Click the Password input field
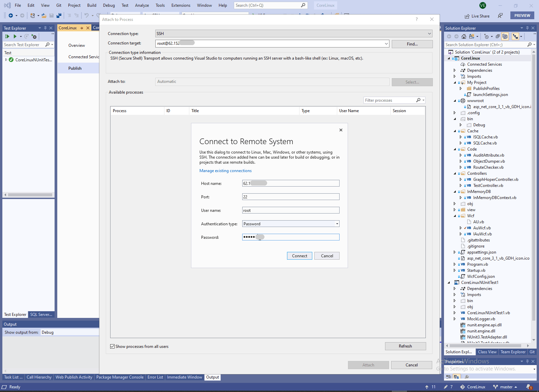Screen dimensions: 539x392 click(291, 237)
